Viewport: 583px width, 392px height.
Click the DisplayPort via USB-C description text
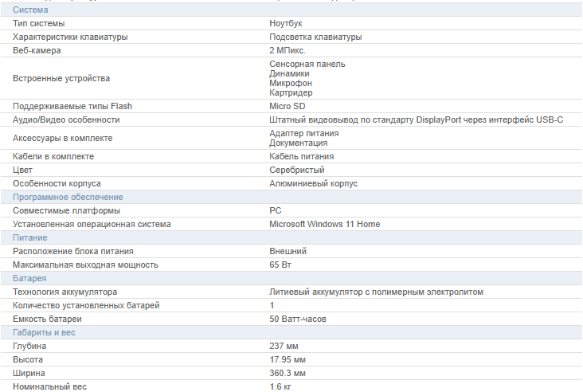coord(416,120)
